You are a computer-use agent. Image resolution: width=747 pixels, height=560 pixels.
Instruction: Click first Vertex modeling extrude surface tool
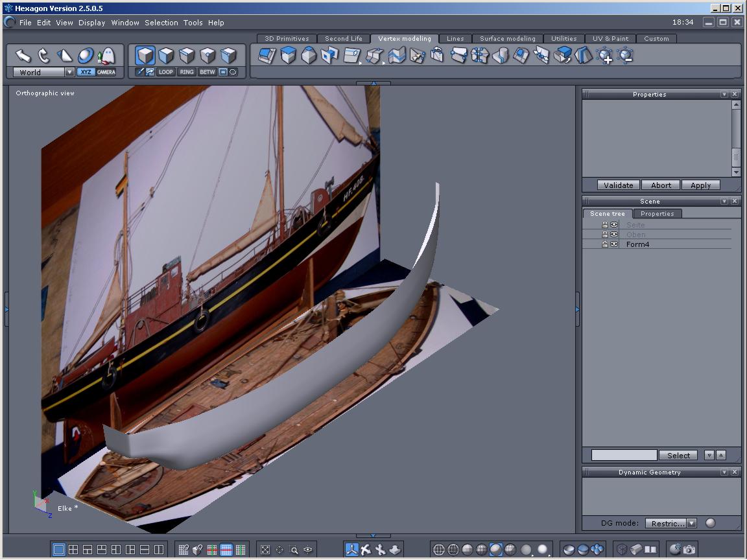point(267,56)
